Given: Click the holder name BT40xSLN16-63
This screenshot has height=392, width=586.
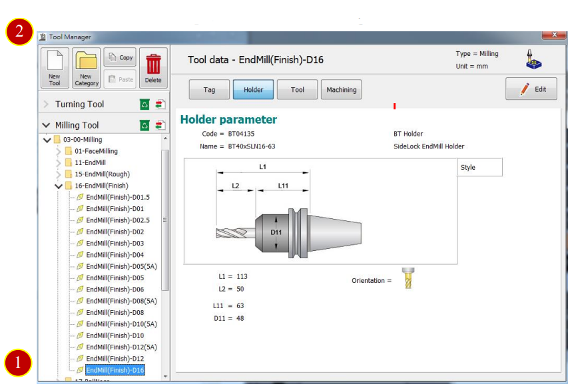Looking at the screenshot, I should pos(252,146).
